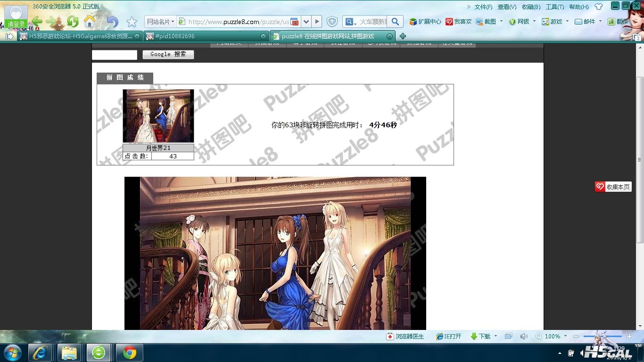Open the Windows Start button
Viewport: 644px width, 362px height.
pos(12,353)
